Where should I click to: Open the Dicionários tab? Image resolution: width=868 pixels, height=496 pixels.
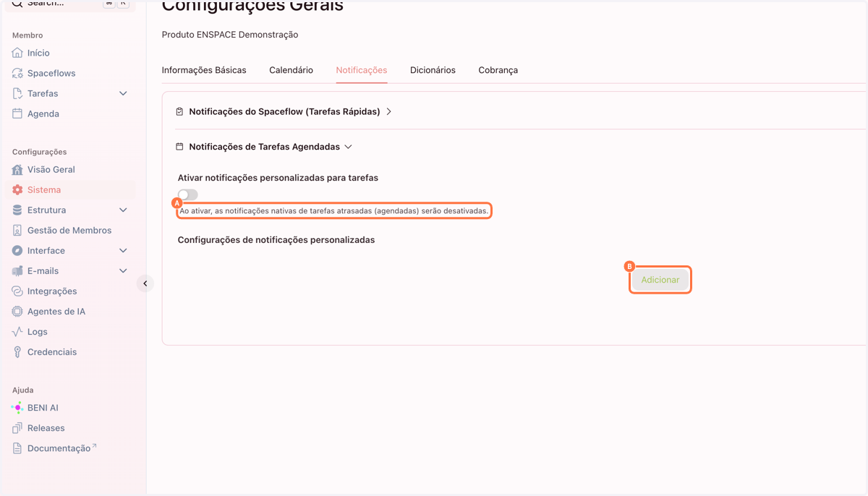point(433,70)
